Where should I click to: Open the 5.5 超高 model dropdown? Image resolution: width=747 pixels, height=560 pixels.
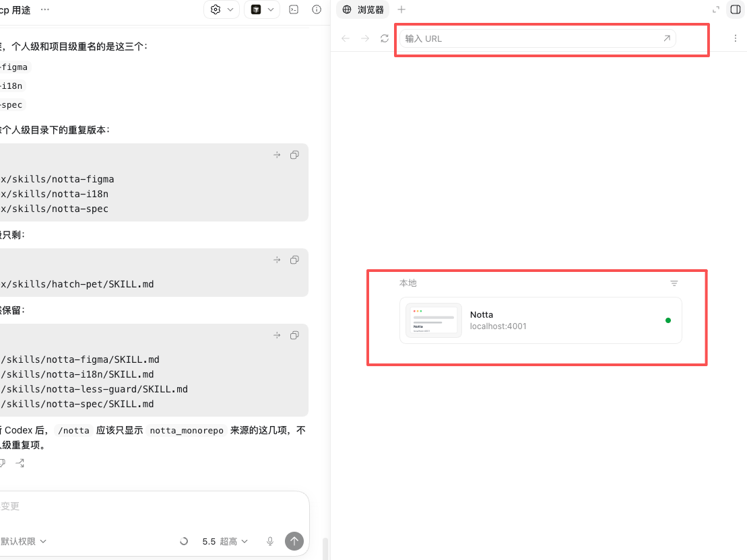225,541
